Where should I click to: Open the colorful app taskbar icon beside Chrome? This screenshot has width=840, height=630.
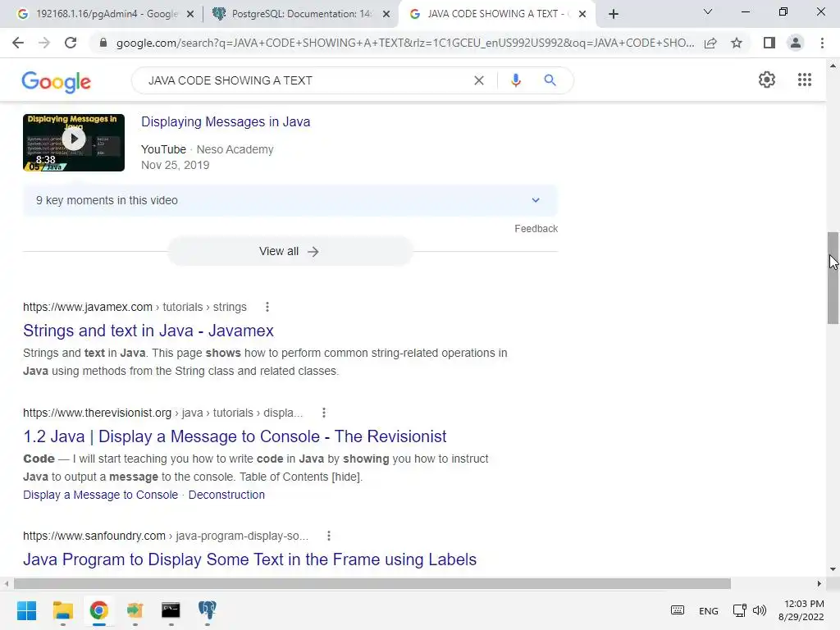point(135,610)
